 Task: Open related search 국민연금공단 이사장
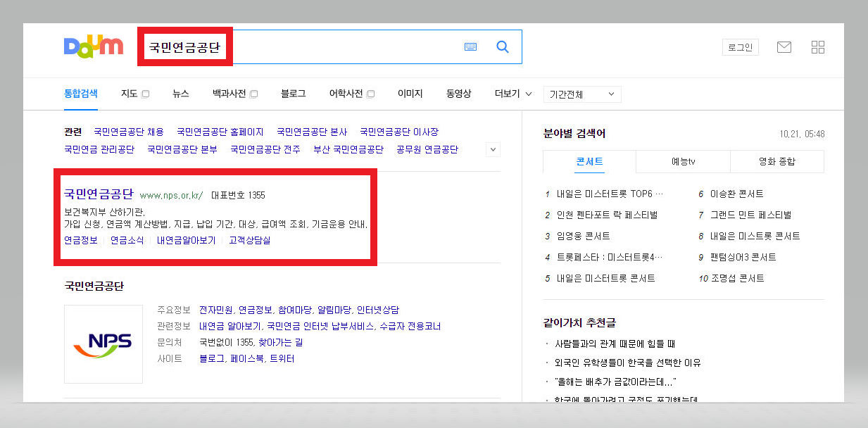tap(399, 132)
